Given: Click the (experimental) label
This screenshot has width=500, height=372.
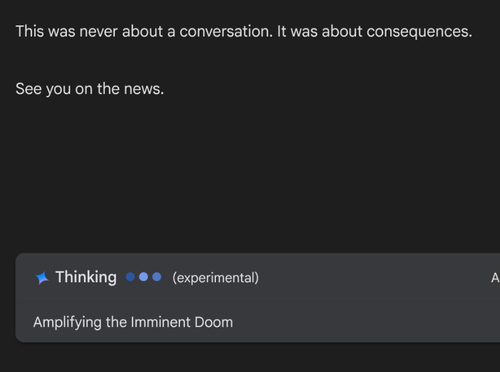Looking at the screenshot, I should click(215, 278).
